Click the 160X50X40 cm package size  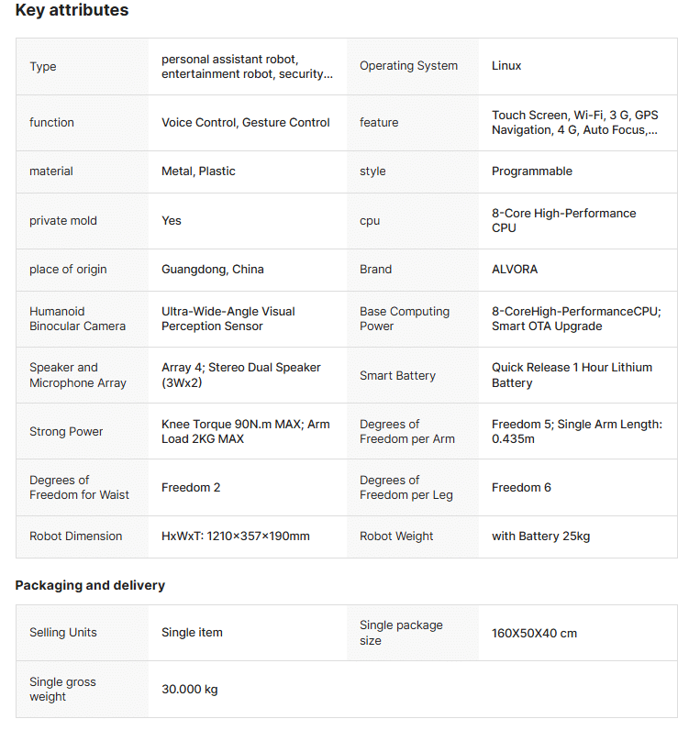(x=534, y=633)
